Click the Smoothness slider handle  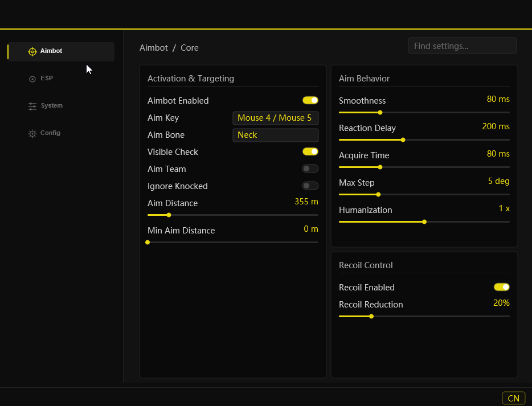tap(380, 113)
